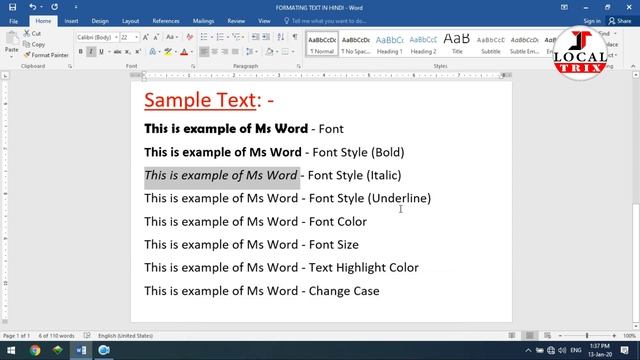Decrease font size with Shrink Font
The height and width of the screenshot is (360, 640).
156,37
